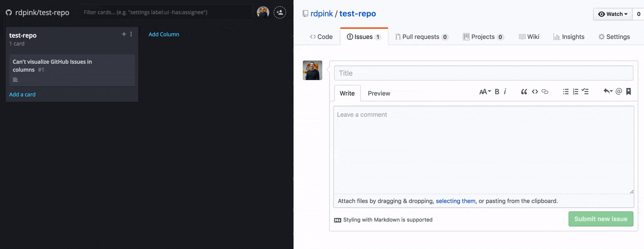The image size is (644, 249).
Task: Open the Pull requests tab
Action: tap(421, 37)
